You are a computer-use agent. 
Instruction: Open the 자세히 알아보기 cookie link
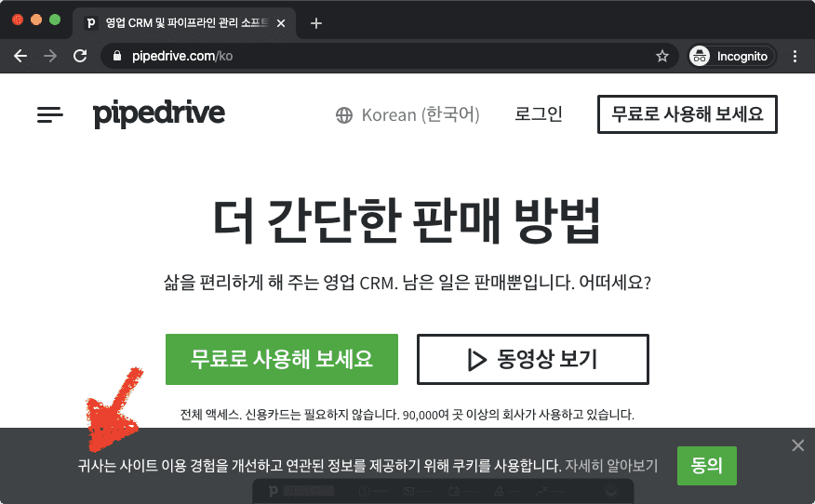pyautogui.click(x=611, y=466)
